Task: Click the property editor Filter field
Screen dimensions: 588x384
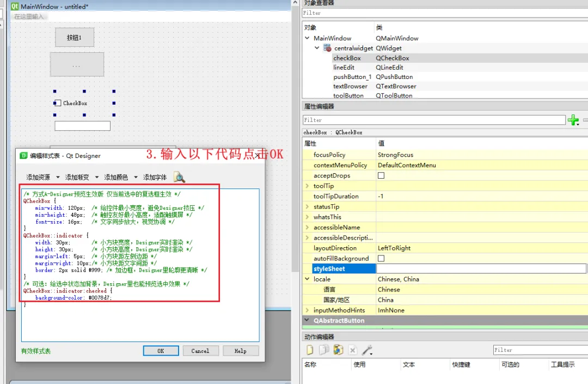Action: [434, 120]
